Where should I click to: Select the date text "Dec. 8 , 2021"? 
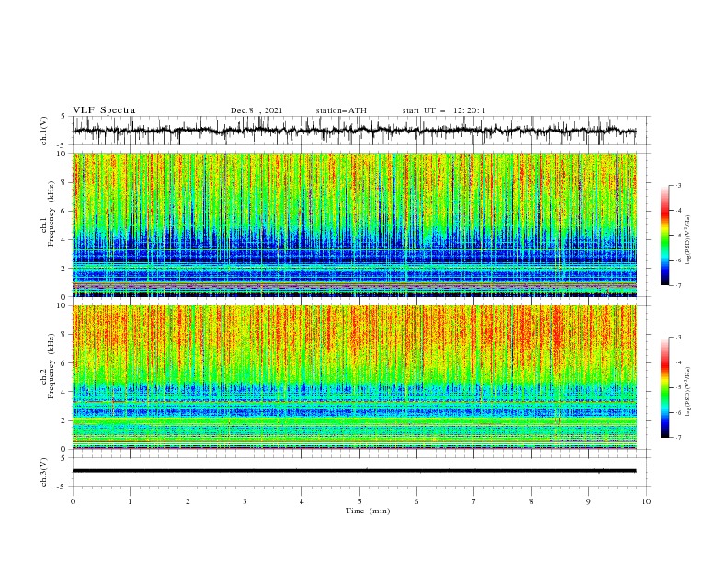256,110
